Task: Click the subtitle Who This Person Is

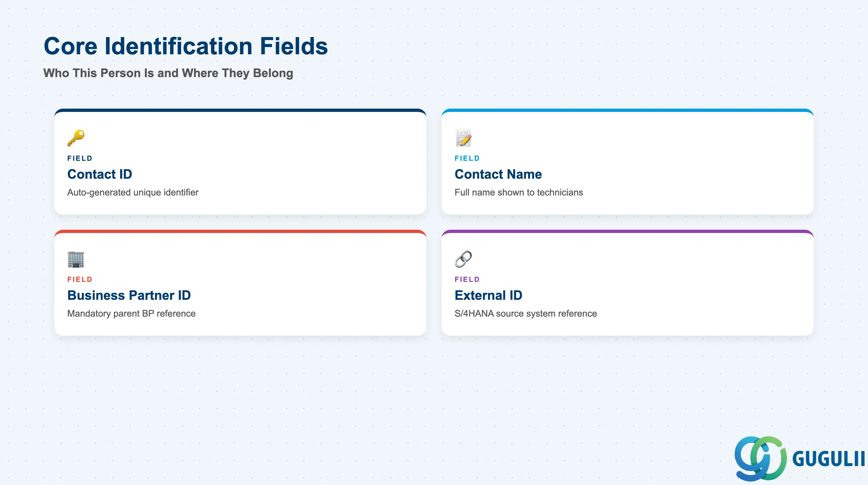Action: pyautogui.click(x=168, y=73)
